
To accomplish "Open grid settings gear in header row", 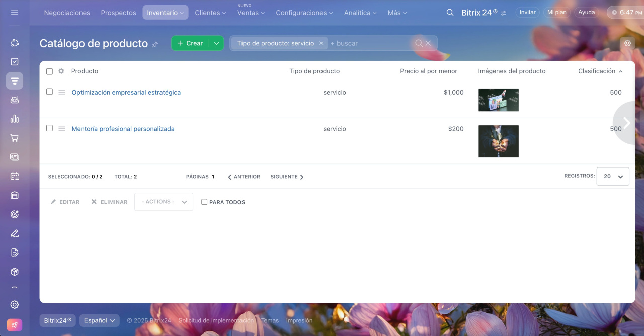I will (x=61, y=71).
